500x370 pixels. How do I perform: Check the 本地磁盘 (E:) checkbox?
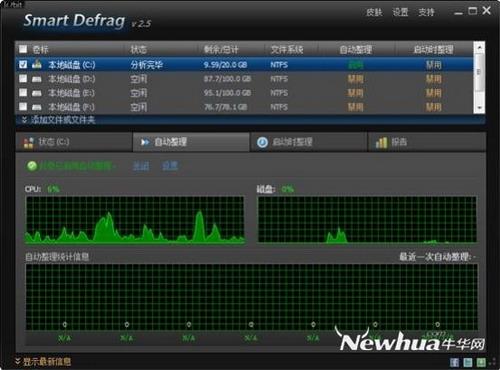(23, 93)
